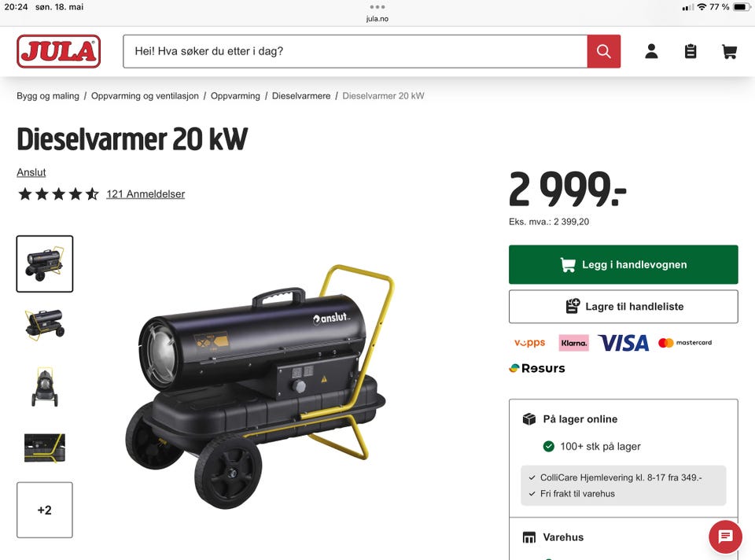
Task: Tap the Safari three-dot tab menu
Action: click(x=377, y=7)
